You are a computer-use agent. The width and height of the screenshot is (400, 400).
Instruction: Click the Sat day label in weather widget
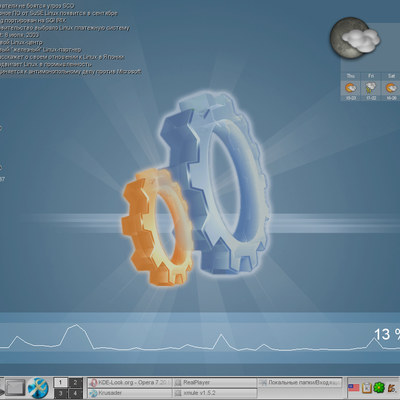pyautogui.click(x=391, y=76)
